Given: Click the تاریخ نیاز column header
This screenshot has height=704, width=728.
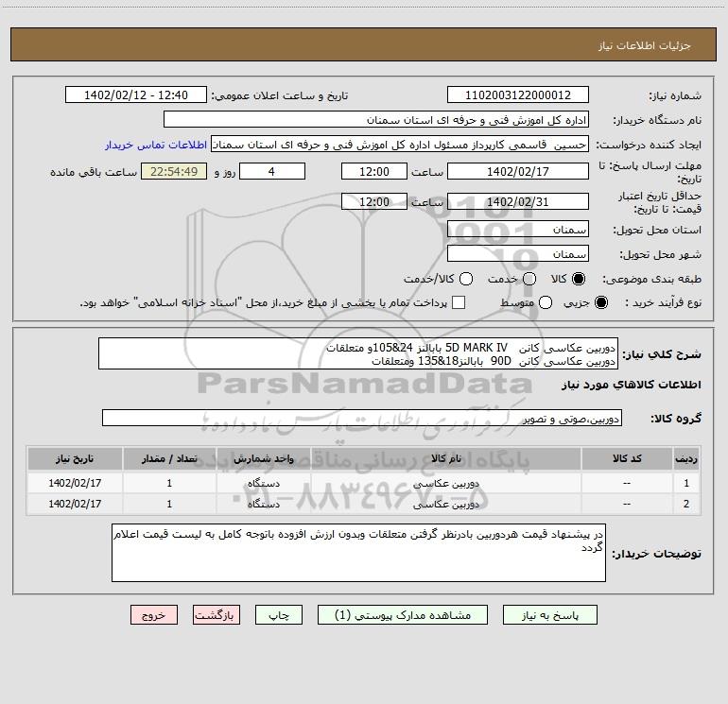Looking at the screenshot, I should pyautogui.click(x=75, y=458).
